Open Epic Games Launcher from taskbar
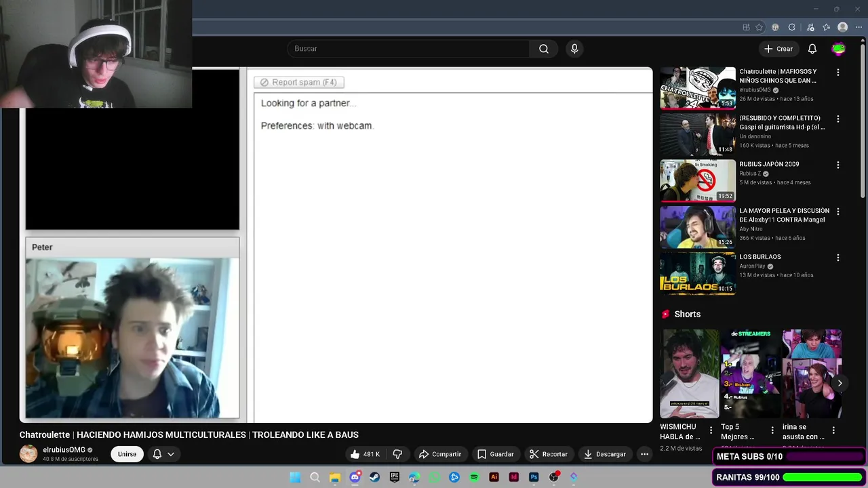This screenshot has width=868, height=488. pyautogui.click(x=395, y=477)
